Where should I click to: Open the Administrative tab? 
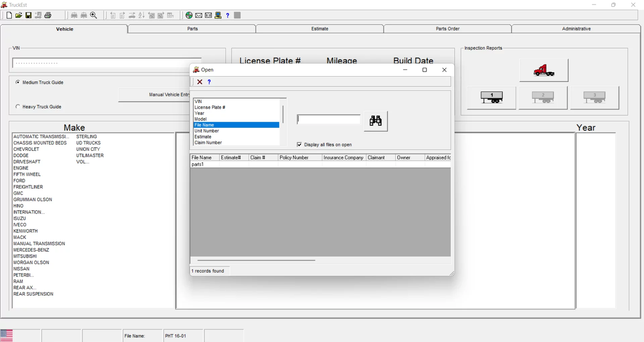click(576, 28)
